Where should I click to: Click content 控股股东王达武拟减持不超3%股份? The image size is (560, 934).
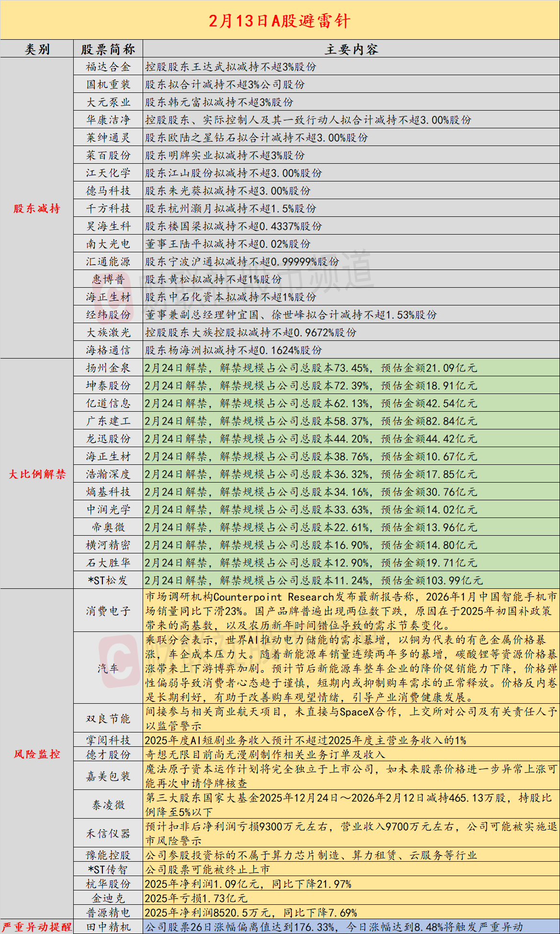(231, 67)
